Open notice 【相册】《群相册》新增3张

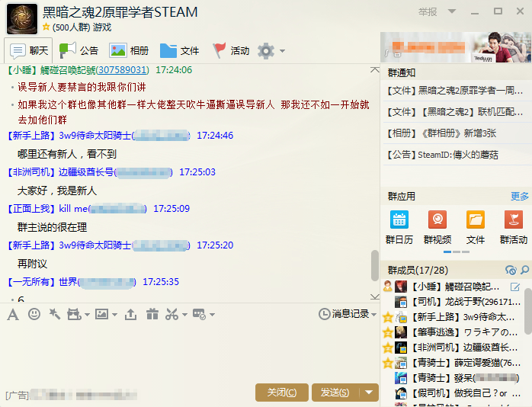[x=441, y=133]
